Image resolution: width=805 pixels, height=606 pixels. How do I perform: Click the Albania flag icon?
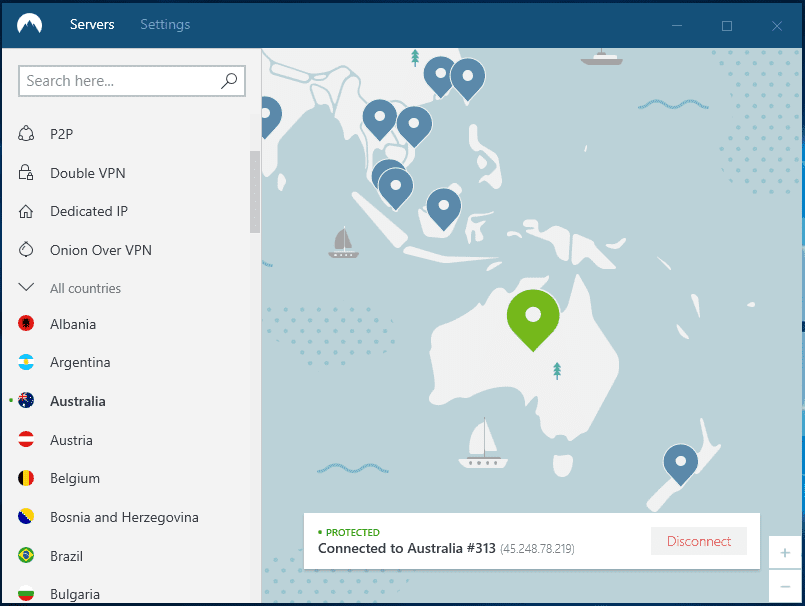[26, 324]
